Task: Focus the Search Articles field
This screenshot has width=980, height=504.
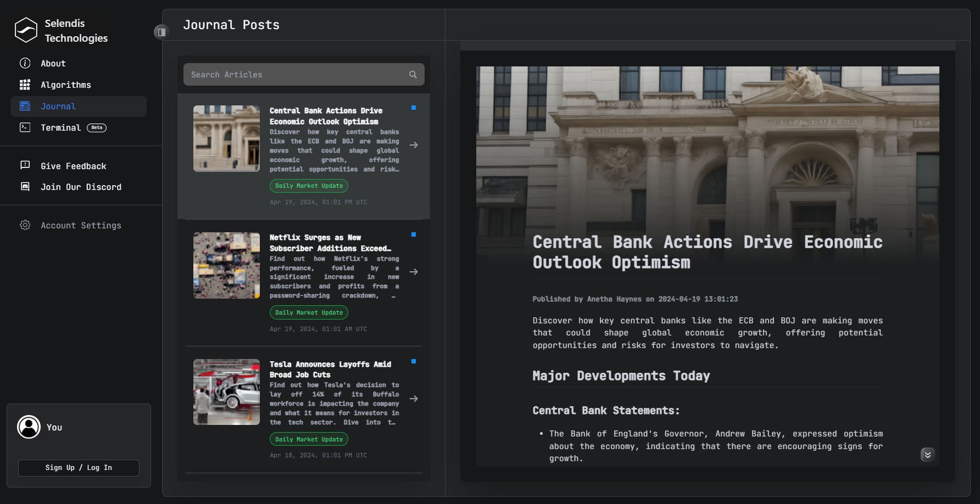Action: 304,75
